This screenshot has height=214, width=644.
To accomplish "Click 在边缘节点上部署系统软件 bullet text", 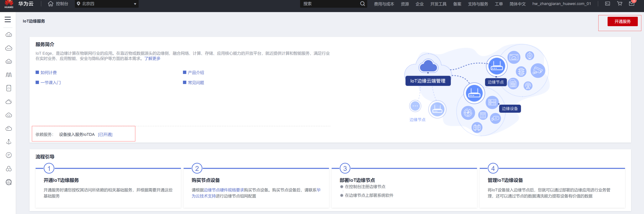I will 369,195.
